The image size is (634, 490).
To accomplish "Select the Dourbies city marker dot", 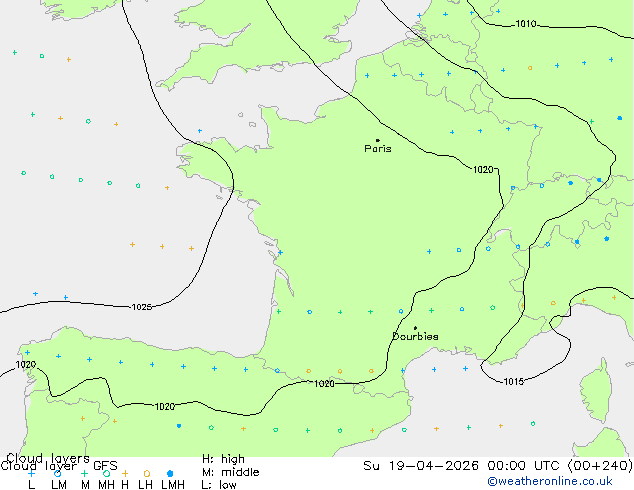I will point(415,328).
